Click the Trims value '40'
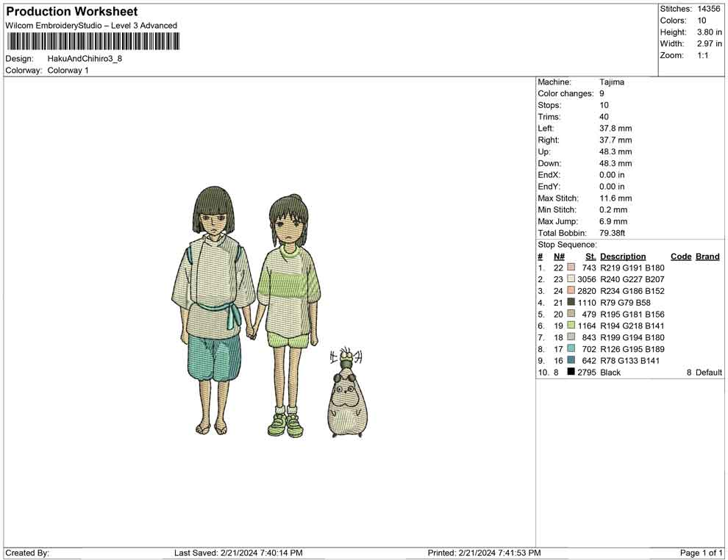728x560 pixels. point(604,117)
